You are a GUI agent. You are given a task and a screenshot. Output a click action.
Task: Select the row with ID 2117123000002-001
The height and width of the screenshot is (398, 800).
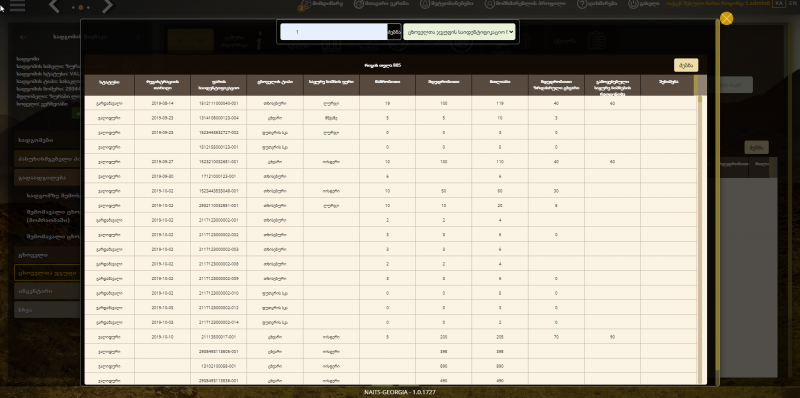tap(390, 220)
